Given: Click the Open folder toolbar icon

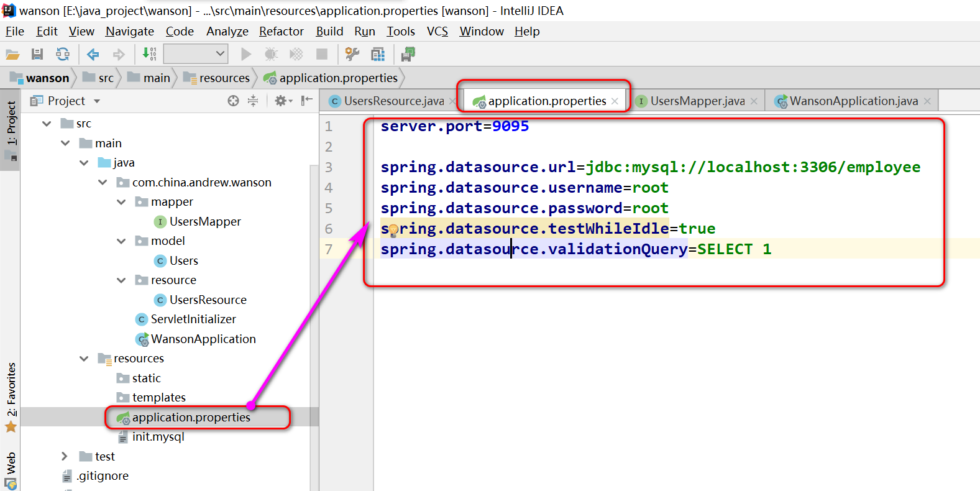Looking at the screenshot, I should pyautogui.click(x=12, y=55).
